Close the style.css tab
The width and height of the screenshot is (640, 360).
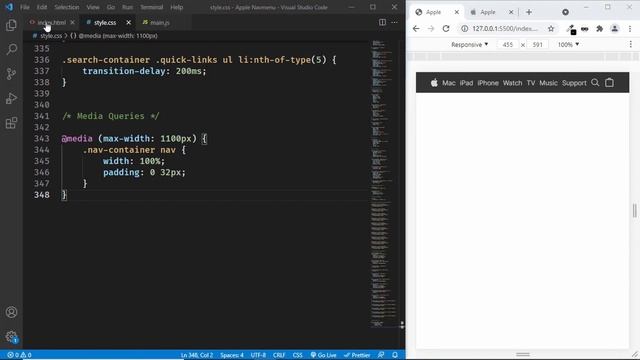pos(129,23)
